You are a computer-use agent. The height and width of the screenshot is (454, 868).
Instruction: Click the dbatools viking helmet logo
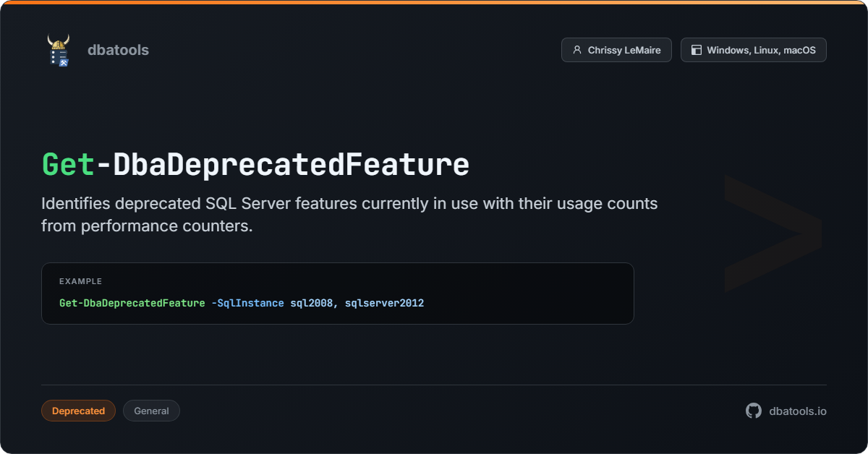pyautogui.click(x=59, y=51)
